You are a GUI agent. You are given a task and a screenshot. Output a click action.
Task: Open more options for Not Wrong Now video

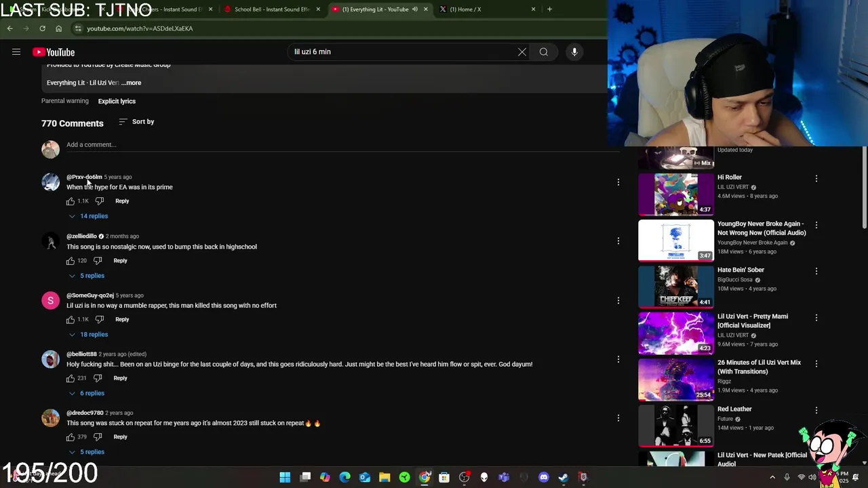816,224
